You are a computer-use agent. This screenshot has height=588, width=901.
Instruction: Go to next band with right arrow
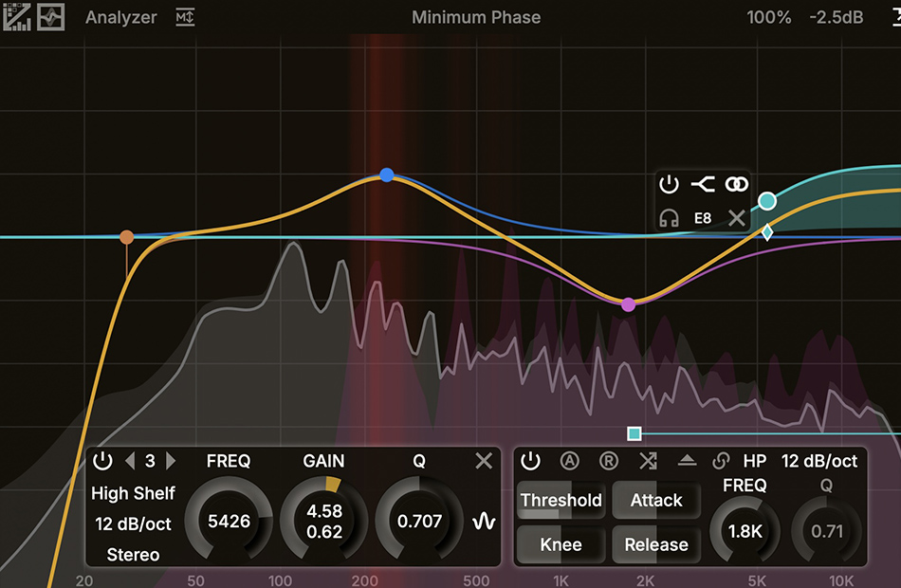coord(171,460)
